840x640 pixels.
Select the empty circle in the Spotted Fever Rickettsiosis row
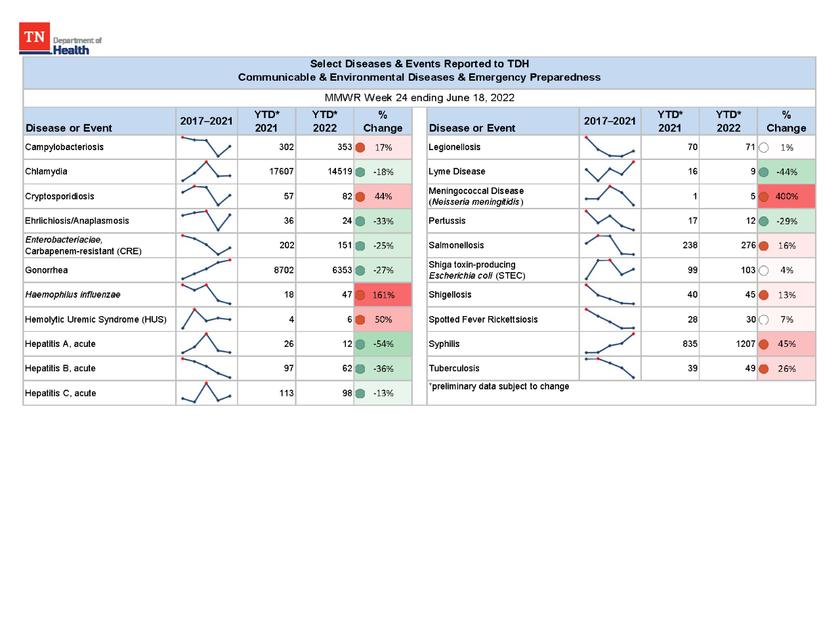coord(764,319)
